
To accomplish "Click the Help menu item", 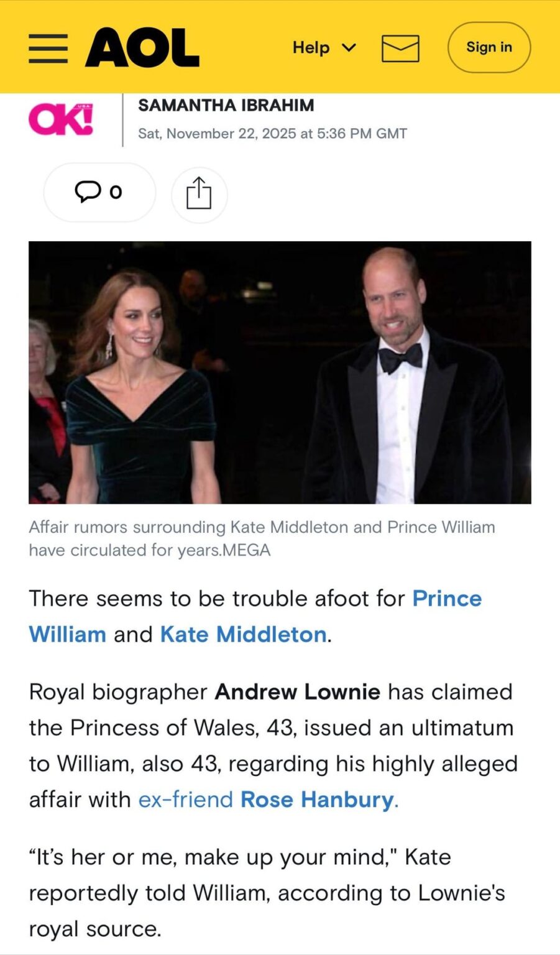I will (x=311, y=47).
